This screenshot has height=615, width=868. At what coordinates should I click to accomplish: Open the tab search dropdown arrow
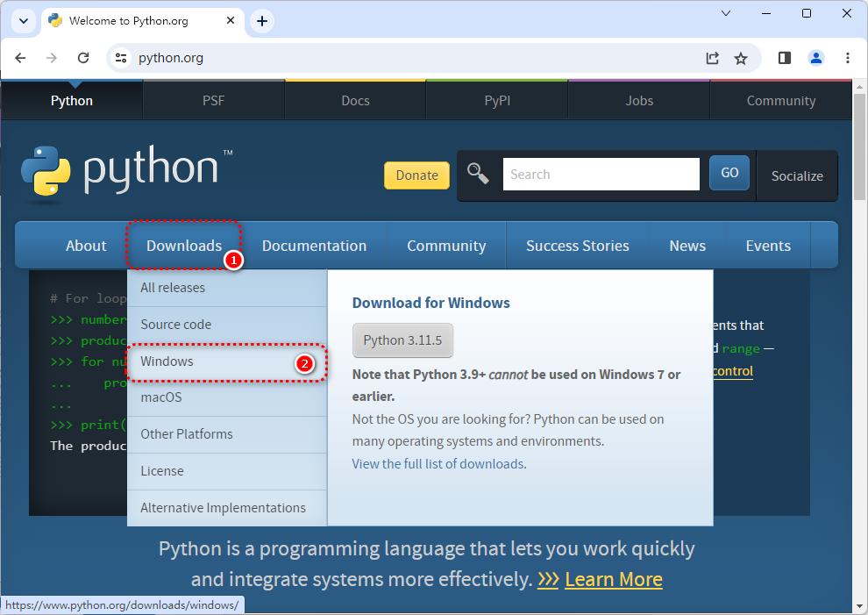pos(24,21)
